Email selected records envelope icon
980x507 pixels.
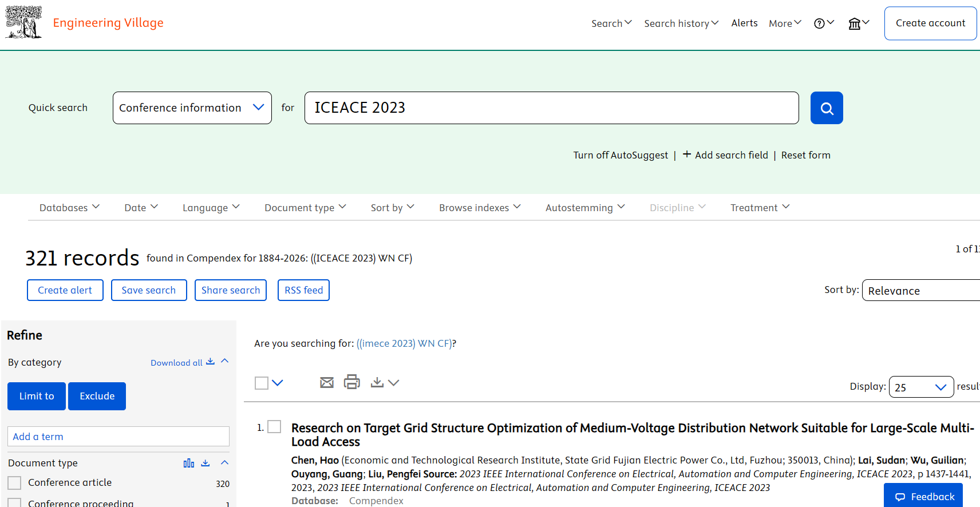coord(327,382)
